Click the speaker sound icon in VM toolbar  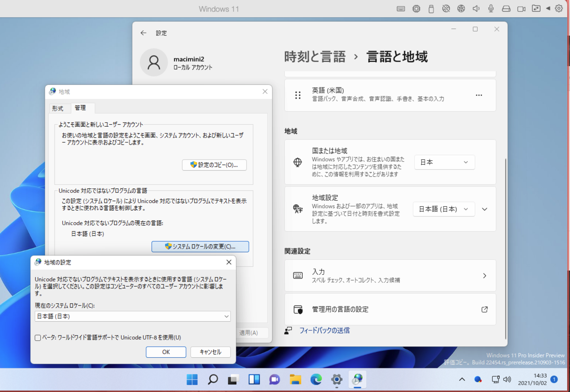pyautogui.click(x=475, y=9)
